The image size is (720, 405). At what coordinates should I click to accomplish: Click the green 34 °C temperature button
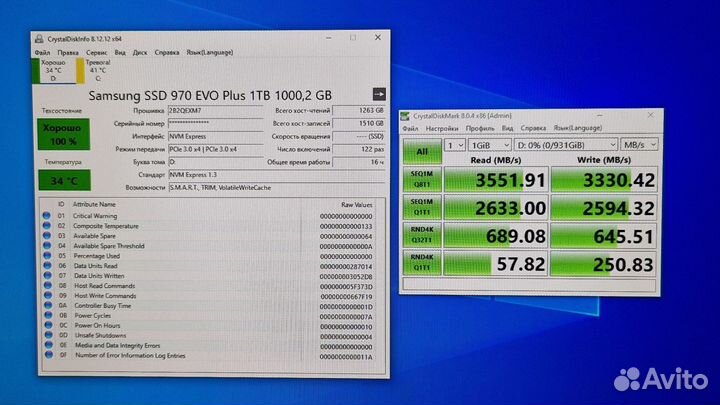click(64, 180)
